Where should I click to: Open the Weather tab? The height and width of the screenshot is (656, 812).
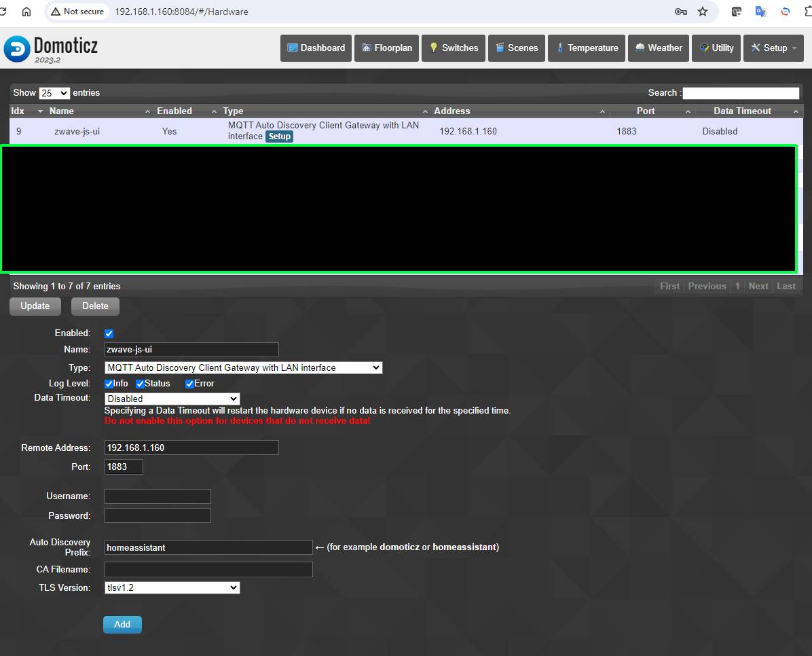point(659,48)
